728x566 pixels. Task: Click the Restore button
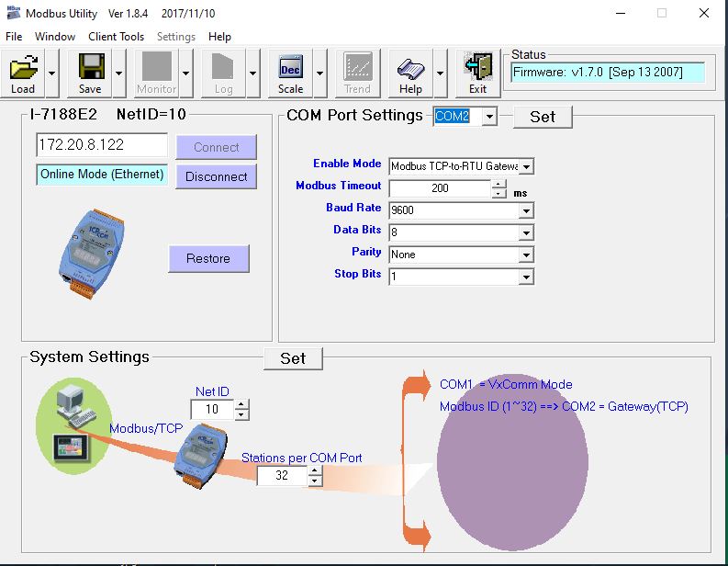(208, 258)
